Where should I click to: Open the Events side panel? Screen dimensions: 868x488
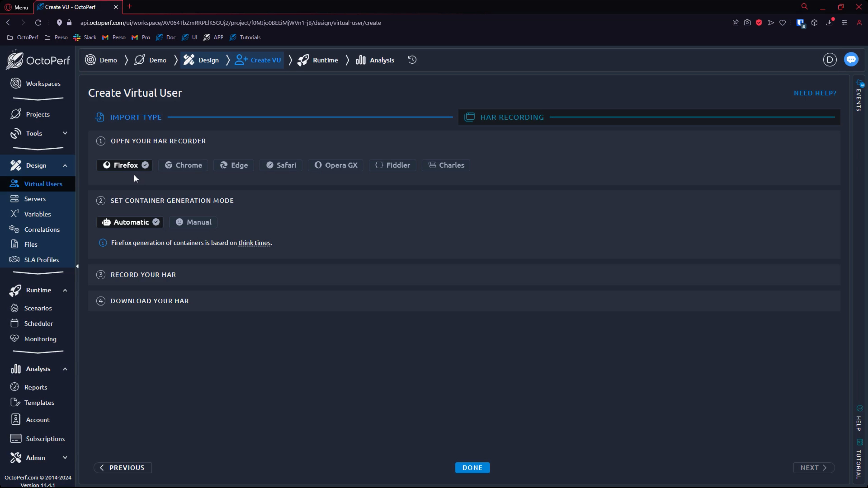coord(859,96)
